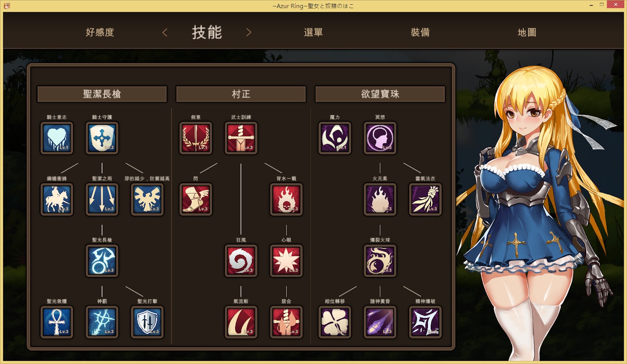Select the 騎士意志 heart skill icon

57,138
